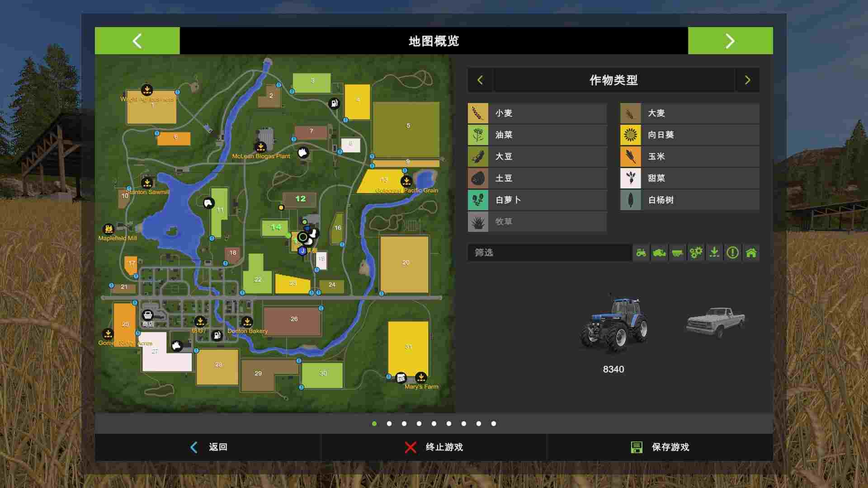Toggle 玉米 corn crop entry
The image size is (868, 488).
690,156
